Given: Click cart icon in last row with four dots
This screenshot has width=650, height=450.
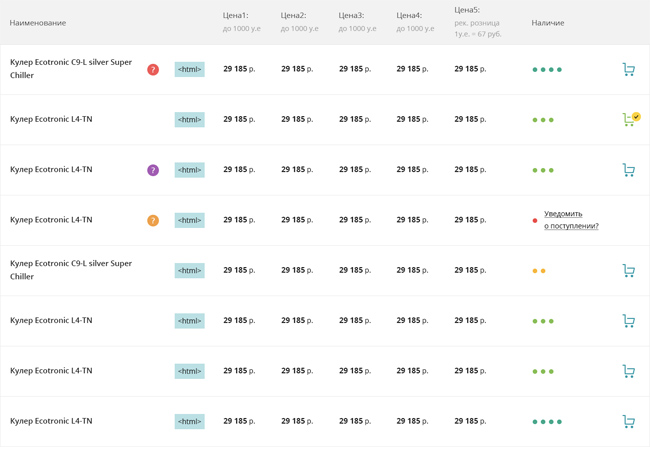Looking at the screenshot, I should coord(628,421).
